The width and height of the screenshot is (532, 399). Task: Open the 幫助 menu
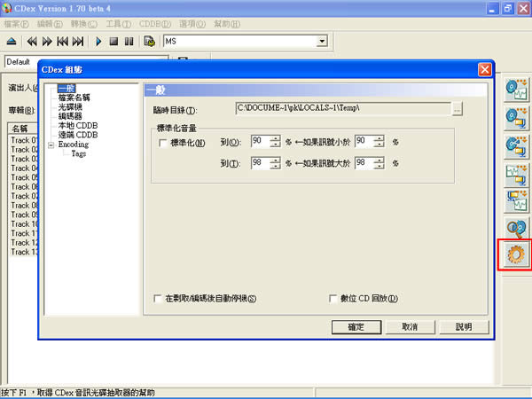coord(227,24)
